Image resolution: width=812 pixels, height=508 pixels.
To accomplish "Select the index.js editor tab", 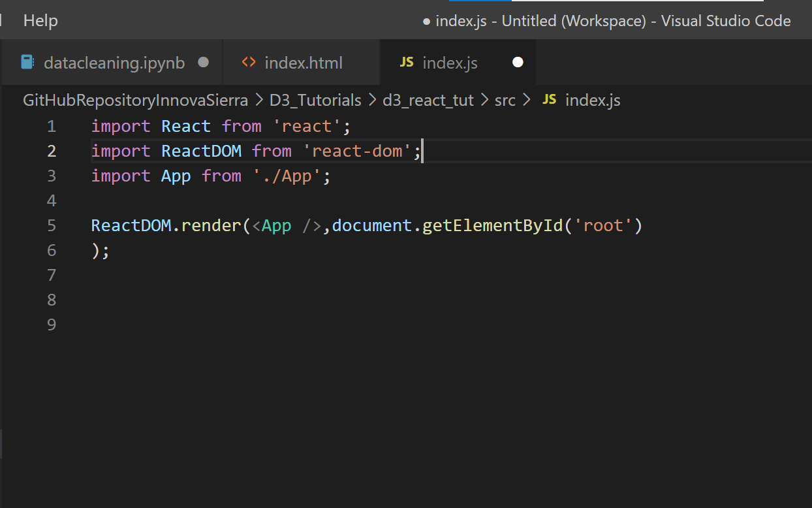I will point(458,63).
